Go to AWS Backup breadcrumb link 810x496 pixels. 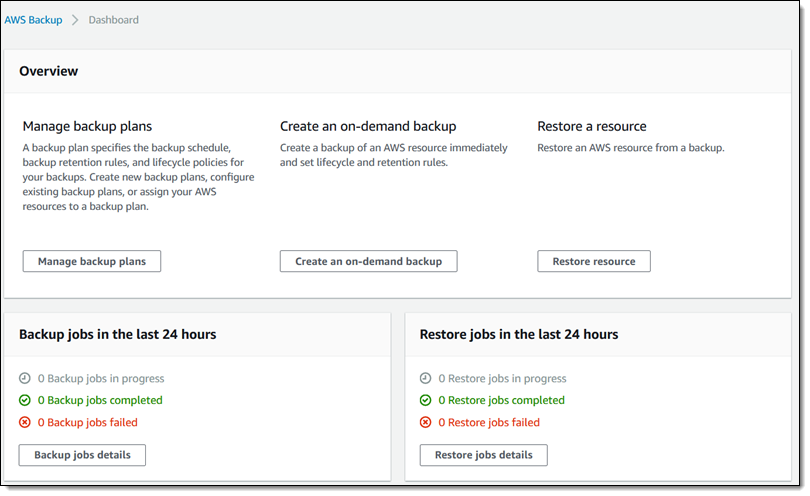pos(33,20)
